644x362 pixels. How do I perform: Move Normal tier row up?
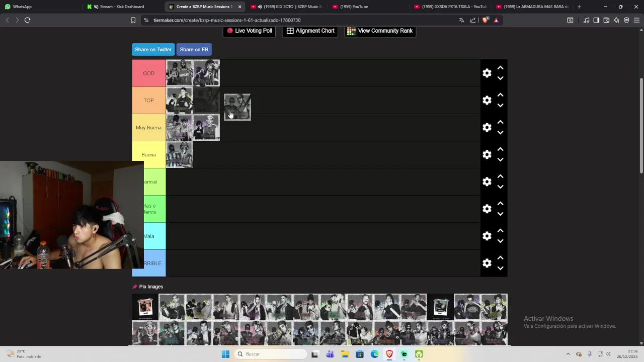(x=500, y=176)
